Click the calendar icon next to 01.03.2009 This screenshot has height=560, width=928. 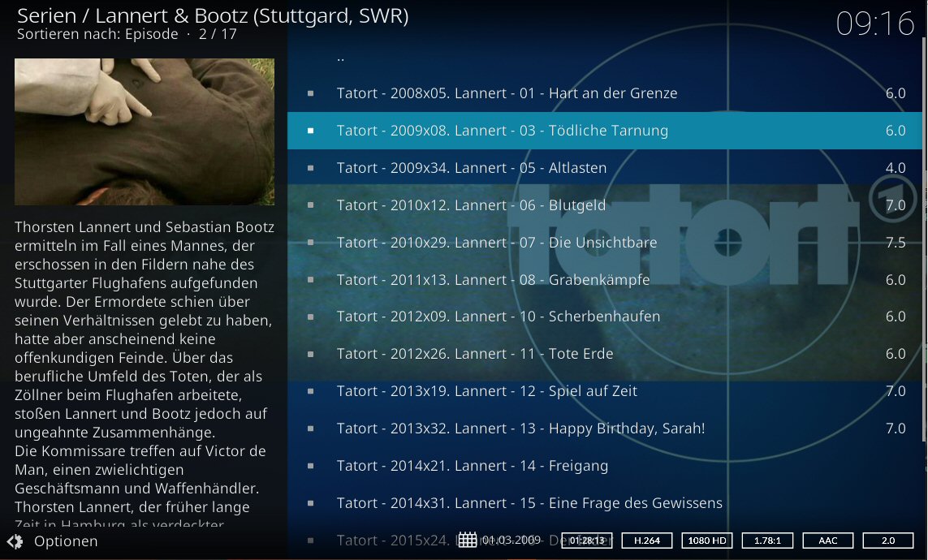[467, 540]
